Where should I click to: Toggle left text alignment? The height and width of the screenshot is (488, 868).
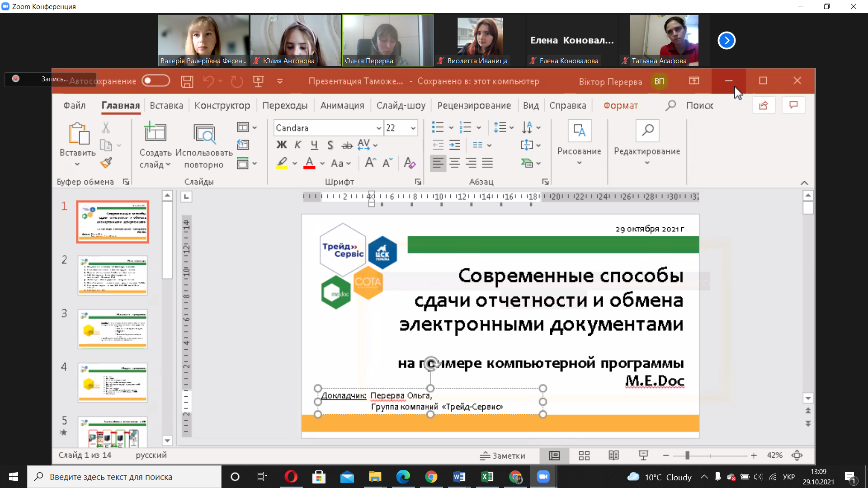[x=438, y=163]
